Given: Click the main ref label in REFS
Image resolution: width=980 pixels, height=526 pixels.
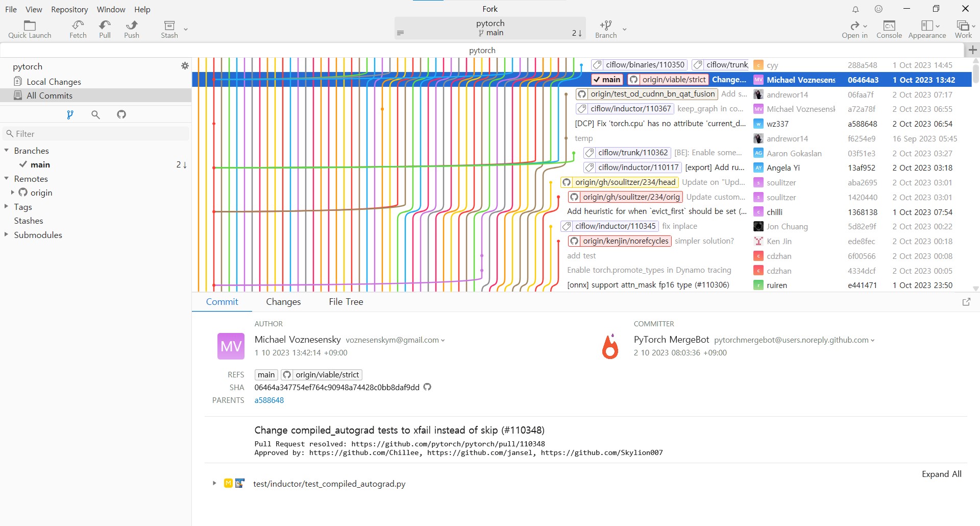Looking at the screenshot, I should pyautogui.click(x=266, y=375).
